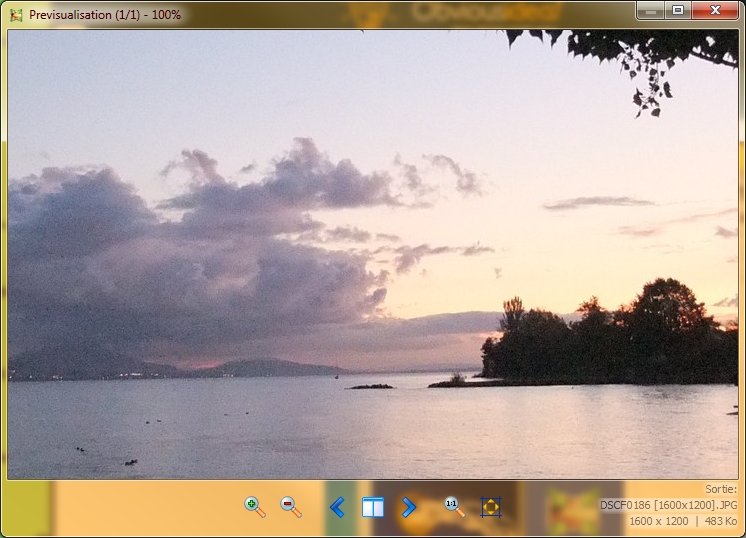The image size is (746, 538).
Task: Advance to the next image
Action: click(x=408, y=507)
